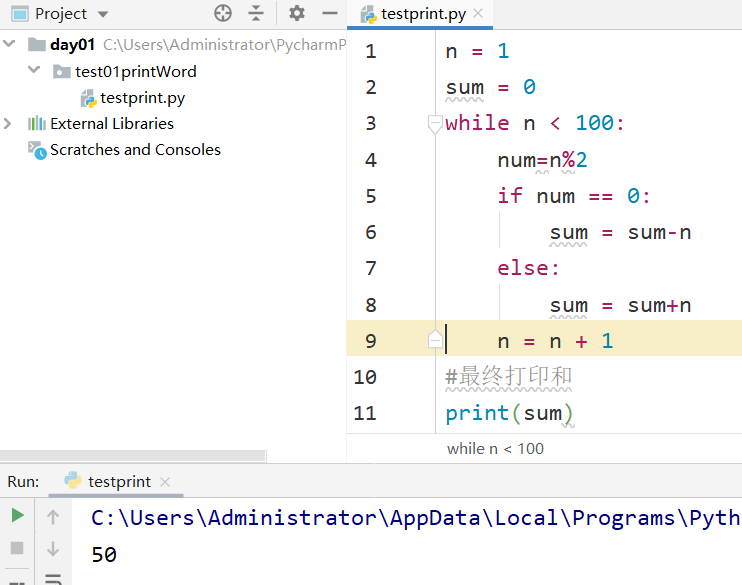
Task: Click 'sum = sum-n' code line
Action: 620,232
